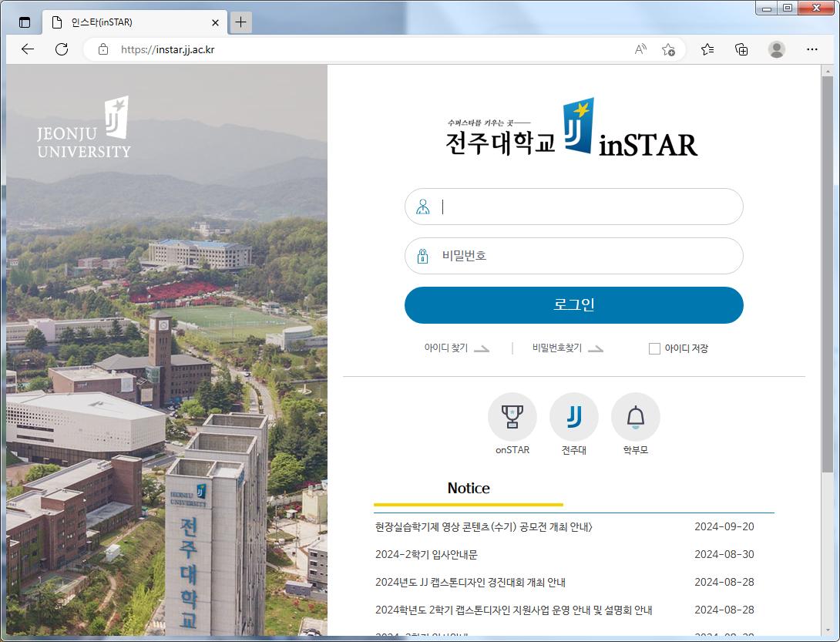Go back using the back arrow

[x=28, y=49]
